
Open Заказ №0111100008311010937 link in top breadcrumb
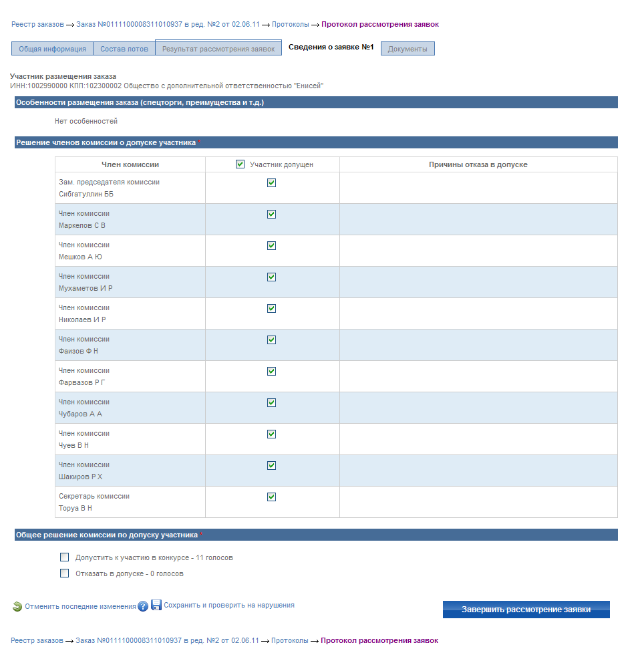tap(168, 24)
